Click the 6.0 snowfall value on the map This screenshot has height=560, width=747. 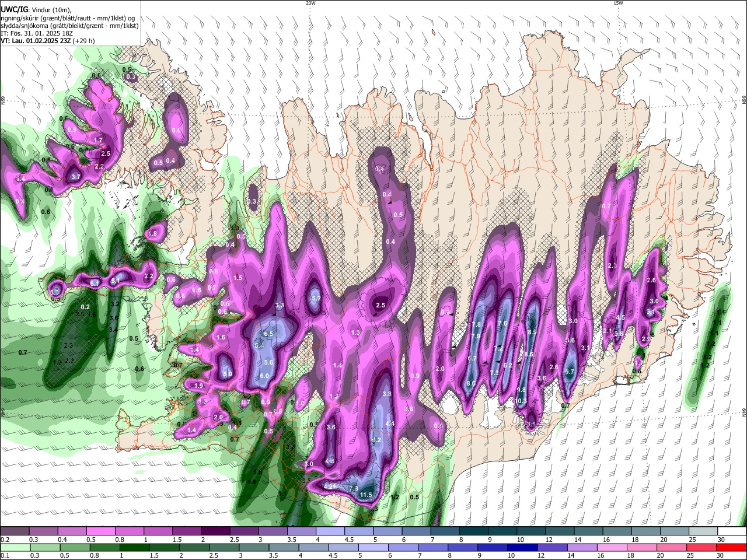click(264, 376)
